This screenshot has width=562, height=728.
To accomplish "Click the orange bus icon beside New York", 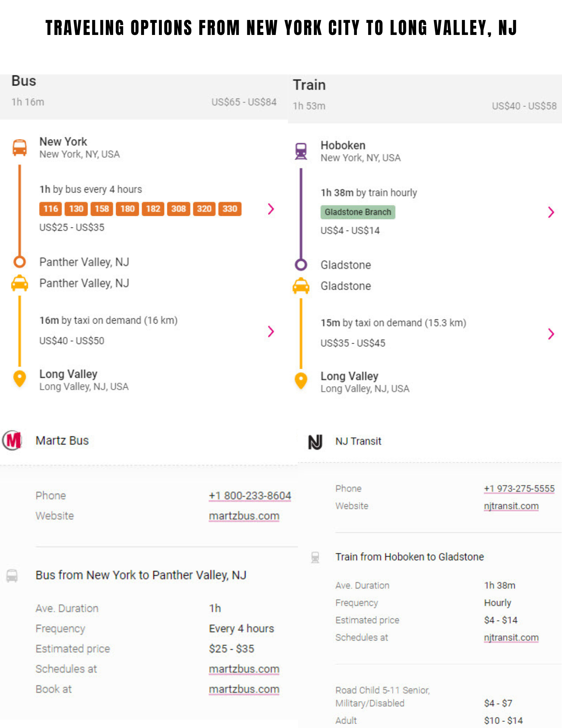I will pos(20,147).
